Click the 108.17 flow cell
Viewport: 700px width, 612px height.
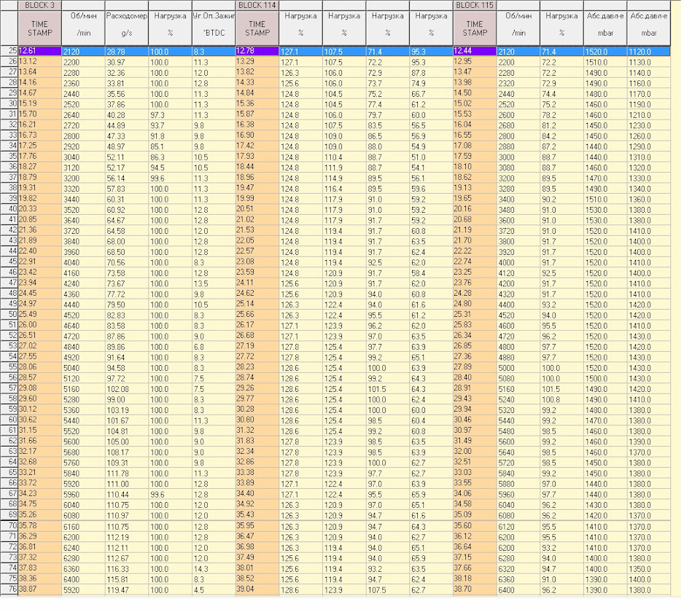coord(126,452)
